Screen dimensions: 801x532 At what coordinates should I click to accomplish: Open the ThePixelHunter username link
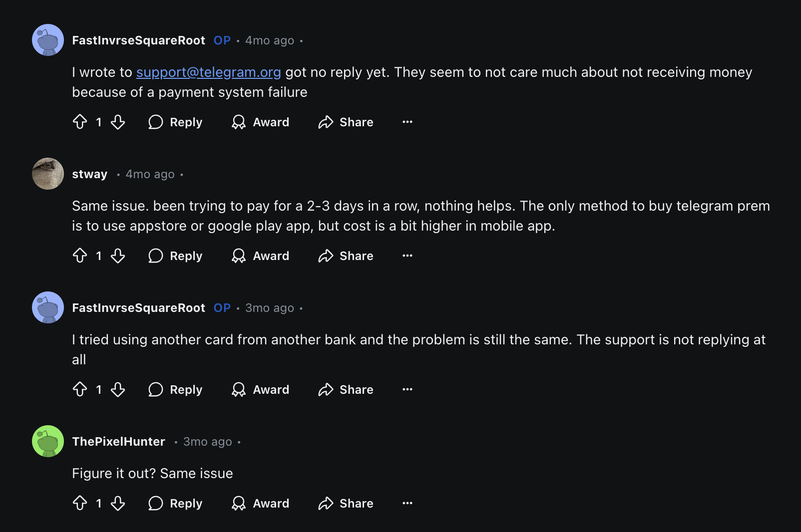pos(118,442)
